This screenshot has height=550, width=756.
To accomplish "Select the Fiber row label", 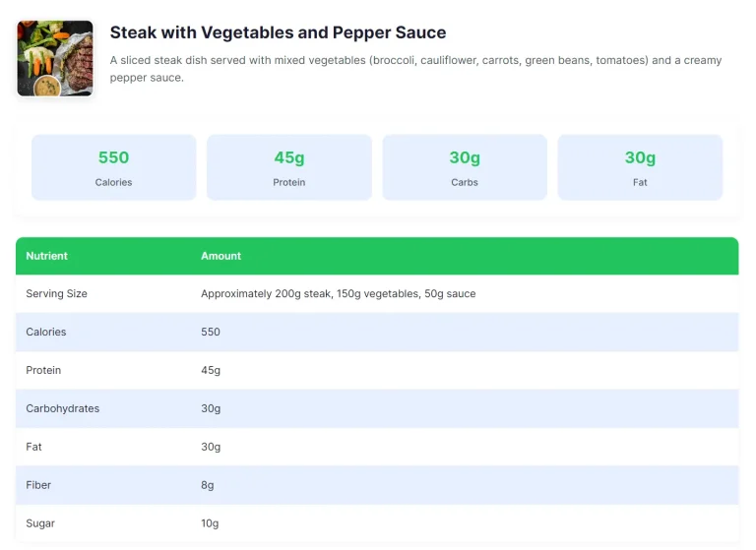I will tap(38, 485).
